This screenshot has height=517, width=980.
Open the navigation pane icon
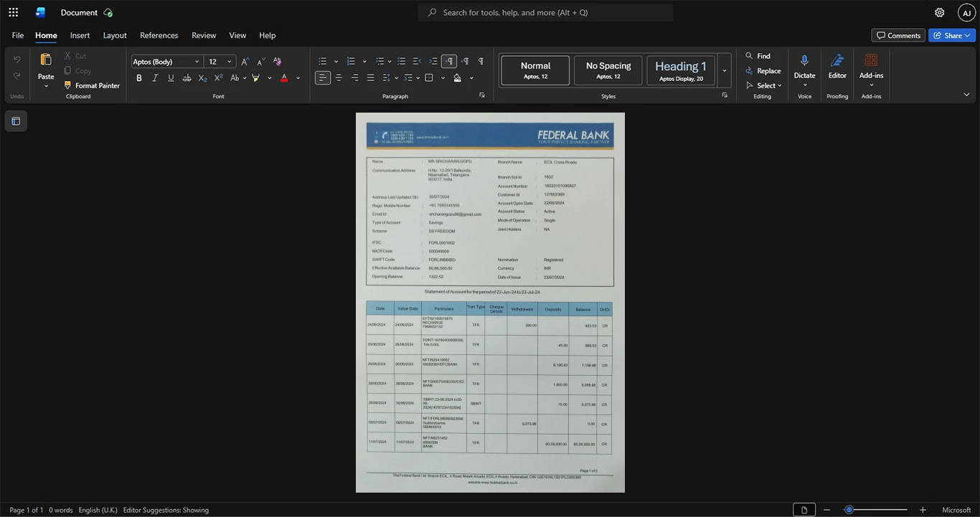(16, 121)
